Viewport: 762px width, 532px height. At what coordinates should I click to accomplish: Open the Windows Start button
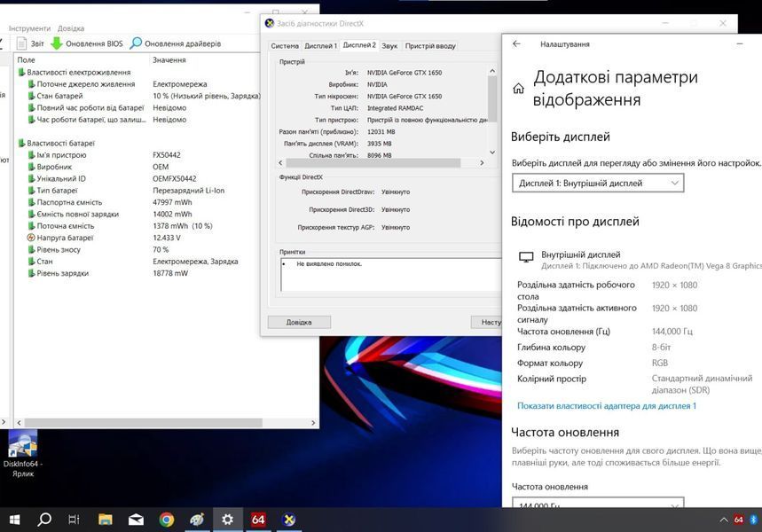(x=14, y=520)
